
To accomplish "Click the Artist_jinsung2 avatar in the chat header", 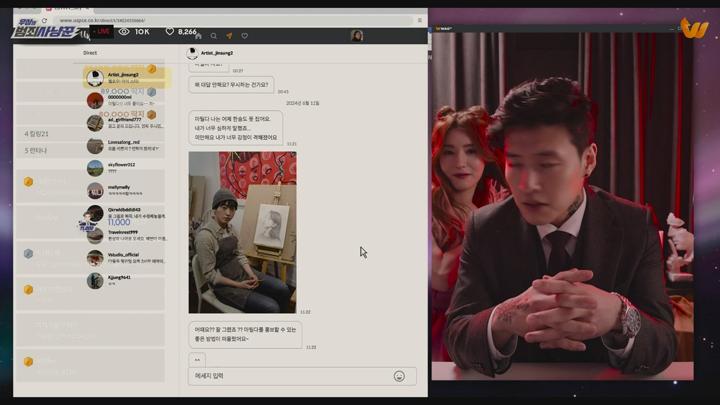I will click(x=192, y=54).
